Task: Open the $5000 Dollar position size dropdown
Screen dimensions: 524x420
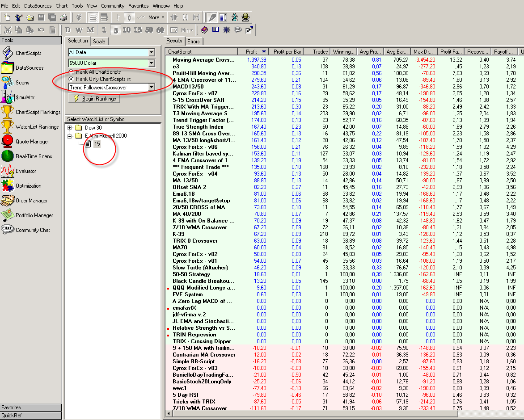Action: [x=152, y=63]
